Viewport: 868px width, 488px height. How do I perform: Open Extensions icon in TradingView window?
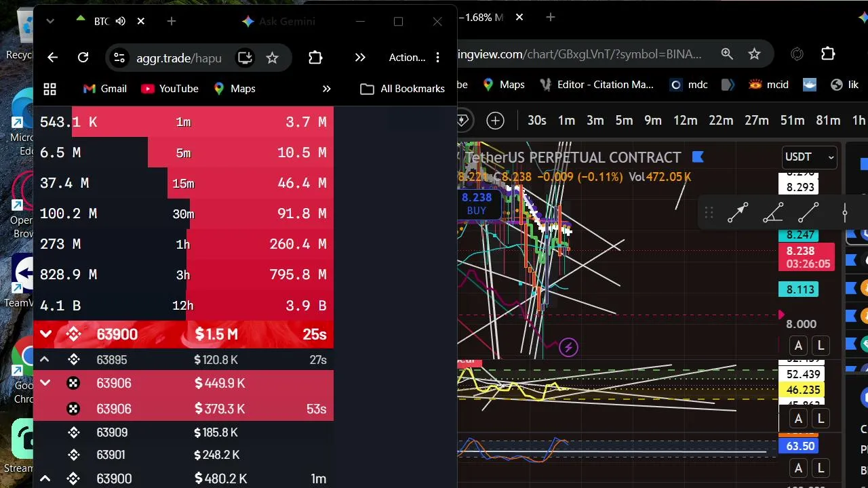pos(828,54)
